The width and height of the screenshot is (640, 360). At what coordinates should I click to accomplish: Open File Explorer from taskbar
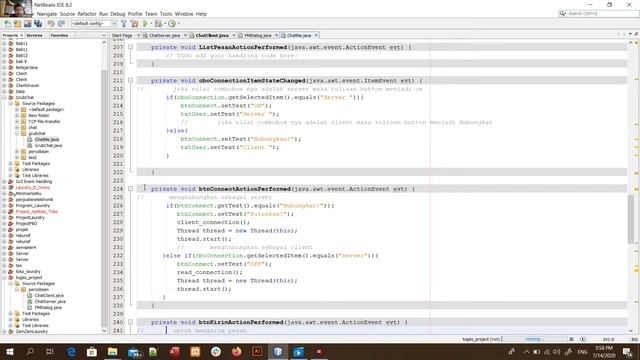113,351
